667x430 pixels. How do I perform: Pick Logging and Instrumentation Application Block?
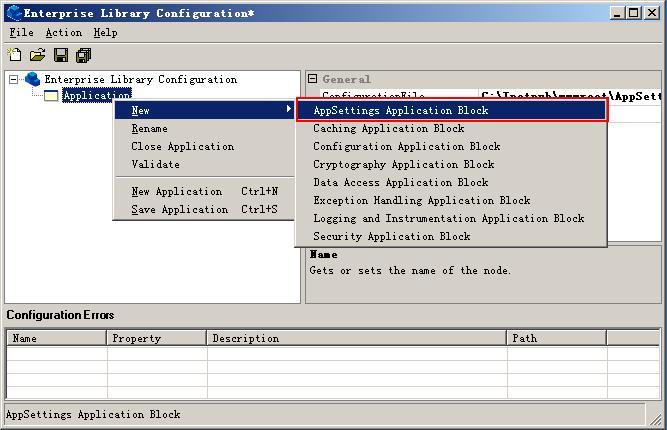(x=448, y=219)
